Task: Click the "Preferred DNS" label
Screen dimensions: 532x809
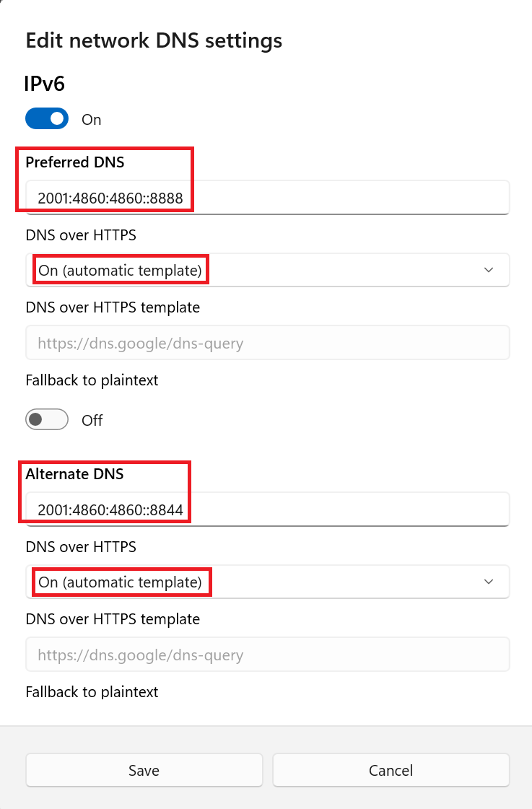Action: coord(75,162)
